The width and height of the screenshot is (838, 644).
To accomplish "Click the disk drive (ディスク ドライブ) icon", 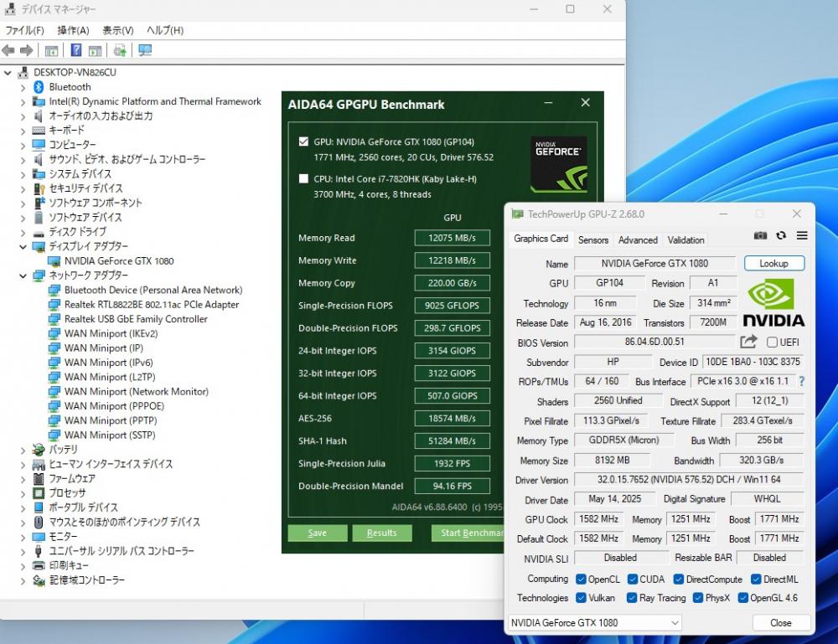I will 39,232.
